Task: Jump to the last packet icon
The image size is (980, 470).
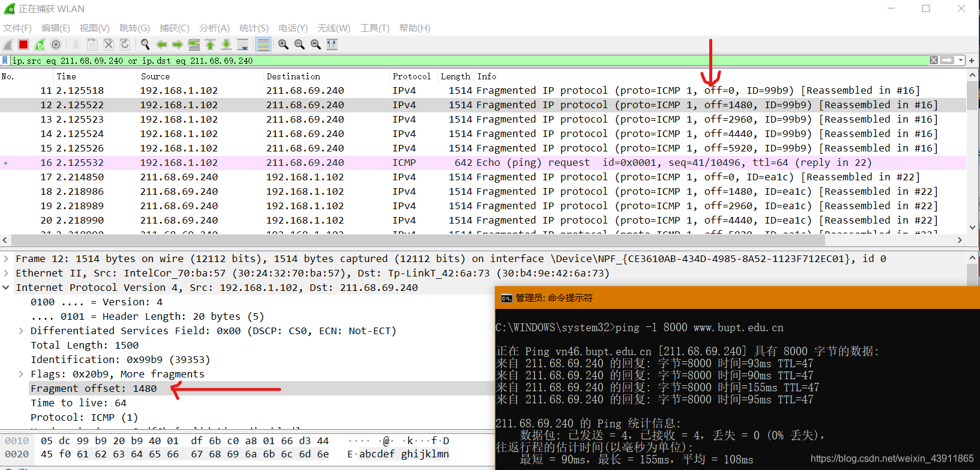Action: pyautogui.click(x=226, y=44)
